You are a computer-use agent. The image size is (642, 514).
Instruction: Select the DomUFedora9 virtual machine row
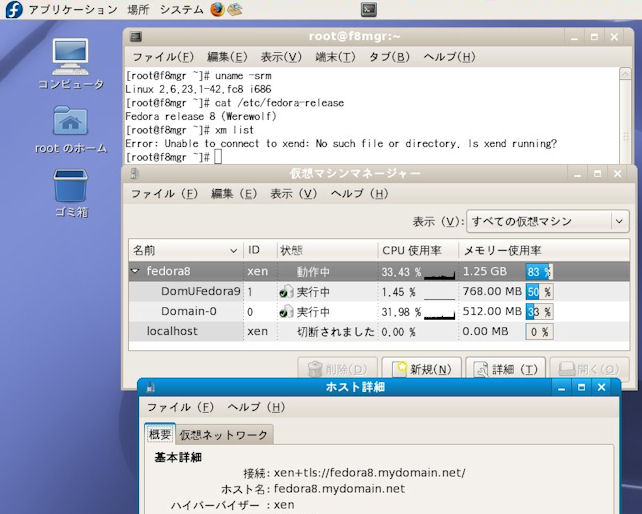click(x=379, y=292)
